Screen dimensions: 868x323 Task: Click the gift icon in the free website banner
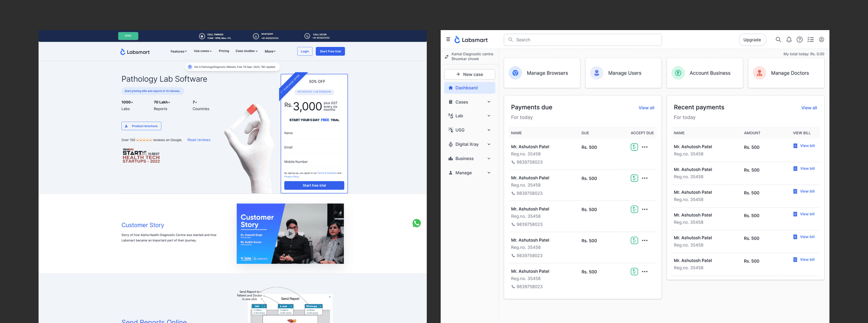click(190, 67)
